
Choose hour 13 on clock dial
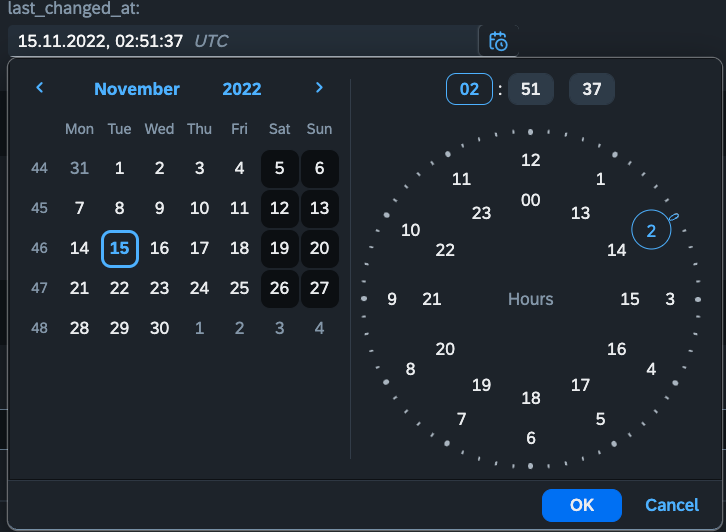tap(580, 213)
